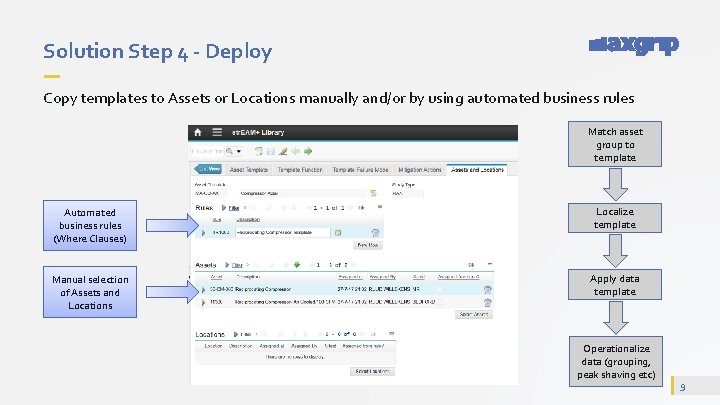Viewport: 720px width, 405px height.
Task: Open Filter link in Locations section
Action: pyautogui.click(x=246, y=334)
